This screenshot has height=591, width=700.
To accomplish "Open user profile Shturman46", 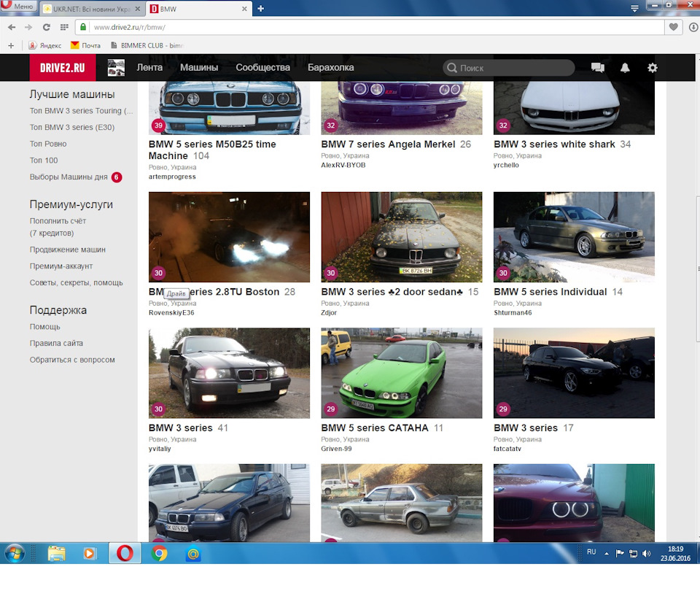I will [513, 312].
